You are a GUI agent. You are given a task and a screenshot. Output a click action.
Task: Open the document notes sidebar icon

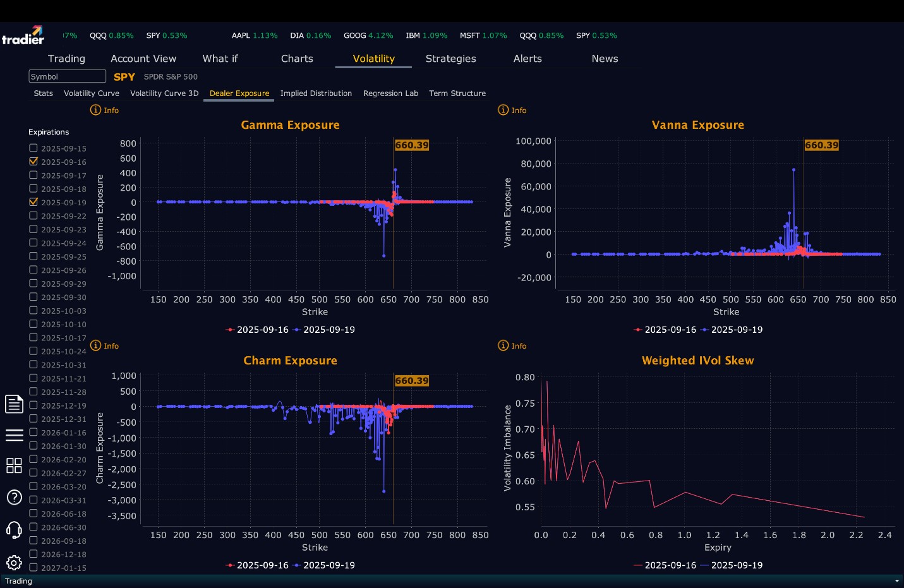pos(14,404)
